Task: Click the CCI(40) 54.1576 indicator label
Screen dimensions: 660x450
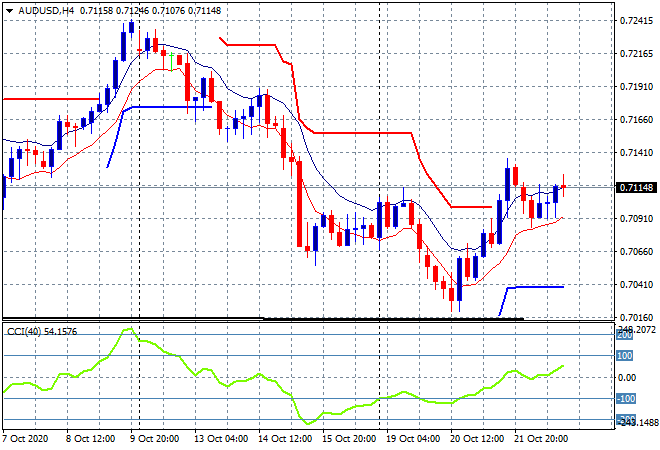Action: pyautogui.click(x=42, y=332)
